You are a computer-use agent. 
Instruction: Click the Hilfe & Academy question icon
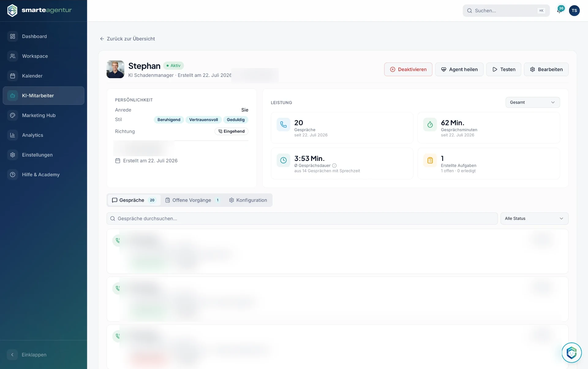click(x=13, y=174)
